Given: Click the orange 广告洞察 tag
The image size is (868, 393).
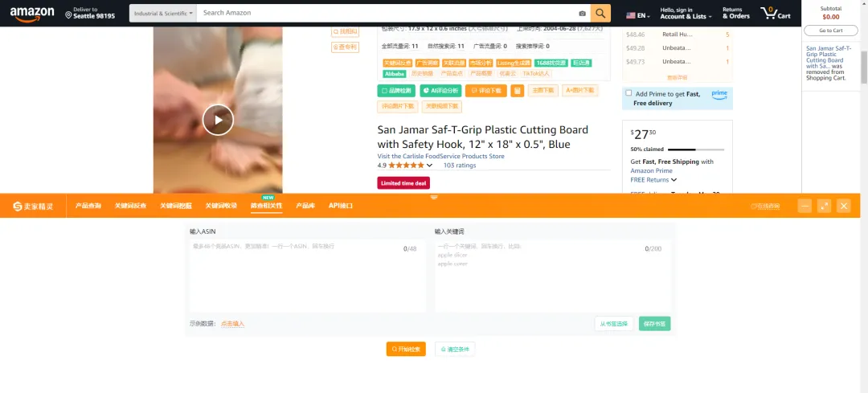Looking at the screenshot, I should (427, 63).
